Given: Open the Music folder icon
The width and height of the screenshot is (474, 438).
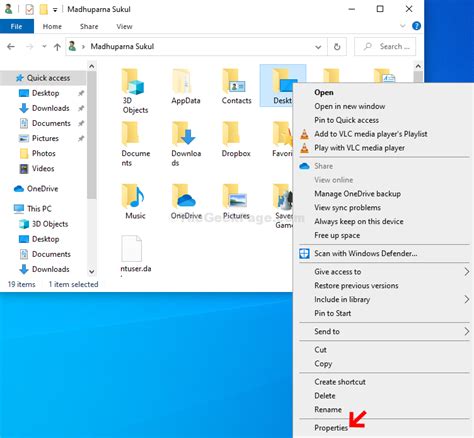Looking at the screenshot, I should [133, 196].
